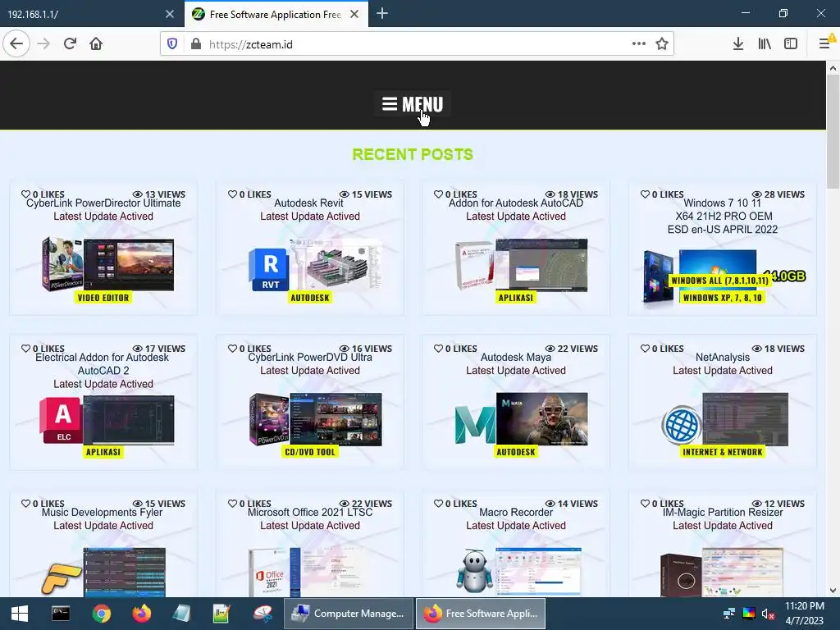Viewport: 840px width, 630px height.
Task: Close the Free Software Application tab
Action: (354, 14)
